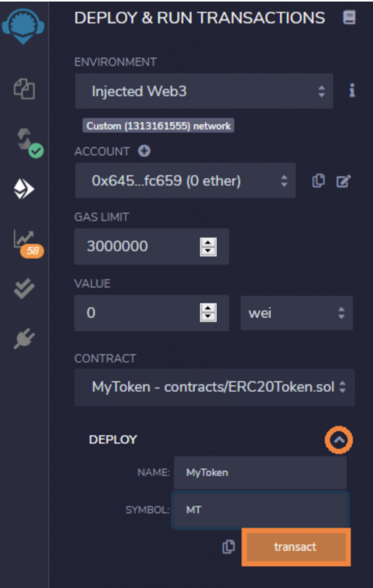This screenshot has height=588, width=373.
Task: Open the MyToken contract selection dropdown
Action: 215,387
